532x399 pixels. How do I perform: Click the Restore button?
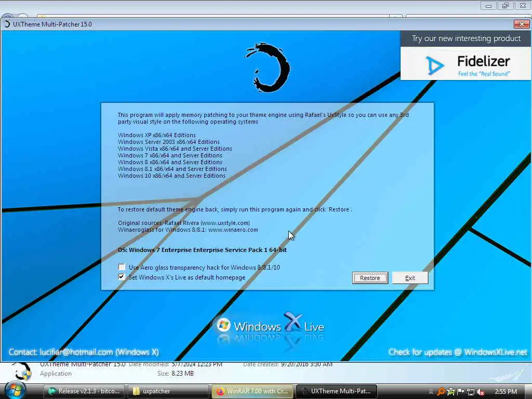tap(370, 278)
